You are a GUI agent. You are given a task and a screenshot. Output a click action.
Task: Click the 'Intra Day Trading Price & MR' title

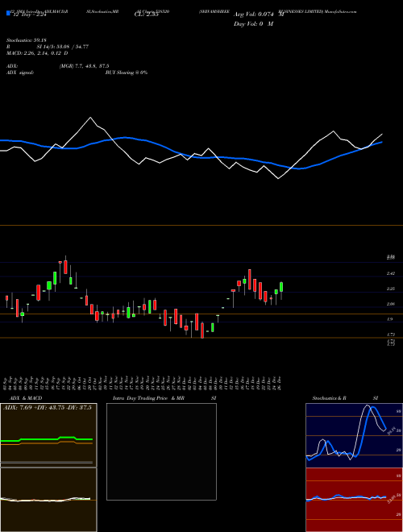148,398
